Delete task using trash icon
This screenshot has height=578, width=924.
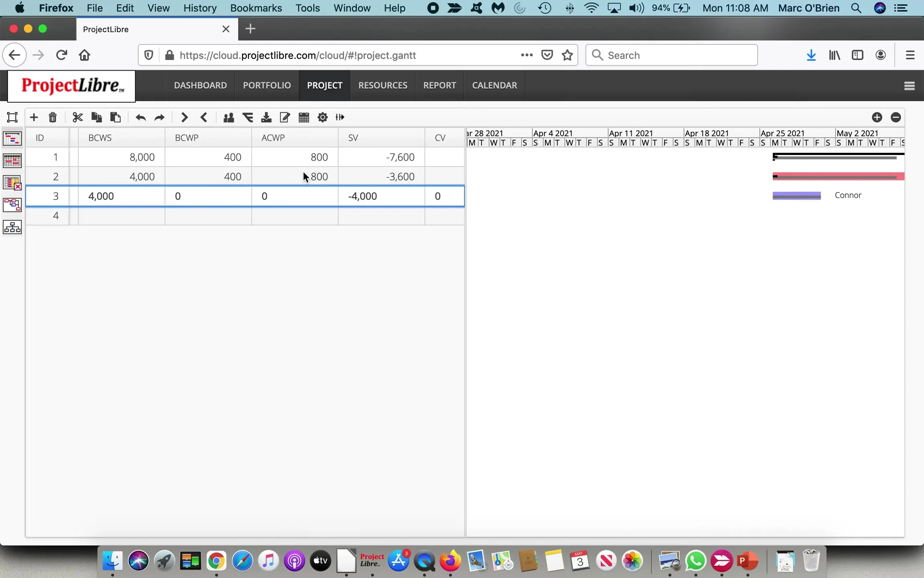click(53, 117)
